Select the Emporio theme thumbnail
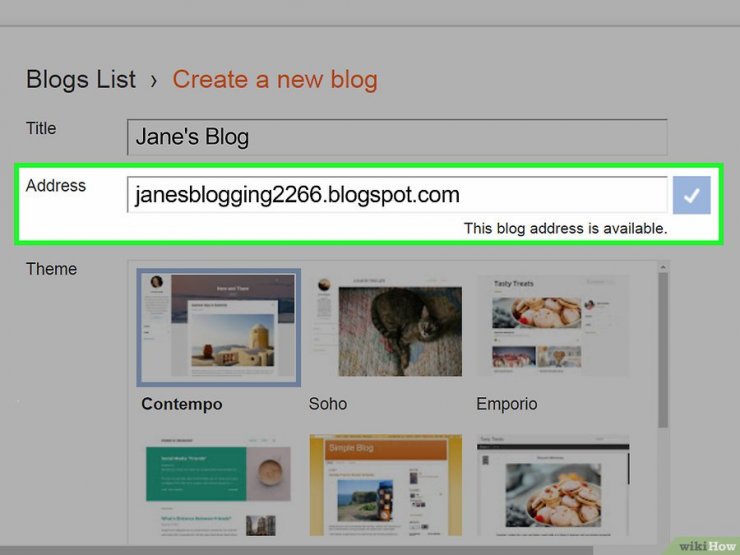The image size is (740, 555). pos(553,326)
